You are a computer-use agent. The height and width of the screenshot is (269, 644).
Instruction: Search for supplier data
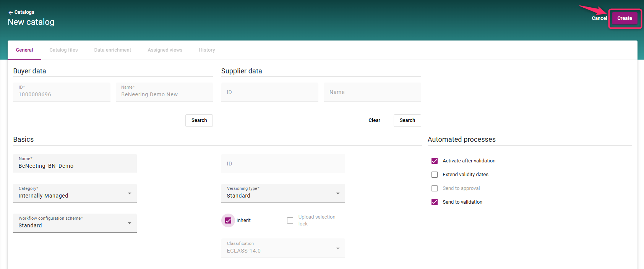click(407, 120)
